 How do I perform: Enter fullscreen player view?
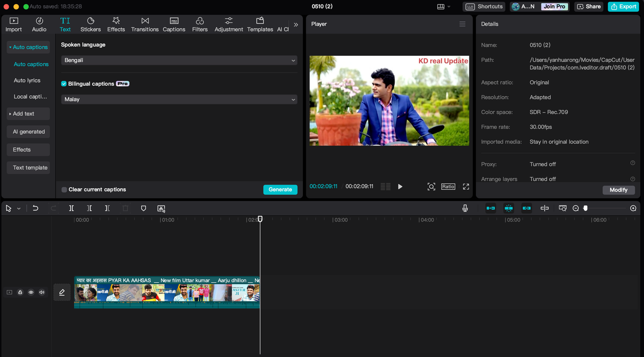(x=466, y=187)
